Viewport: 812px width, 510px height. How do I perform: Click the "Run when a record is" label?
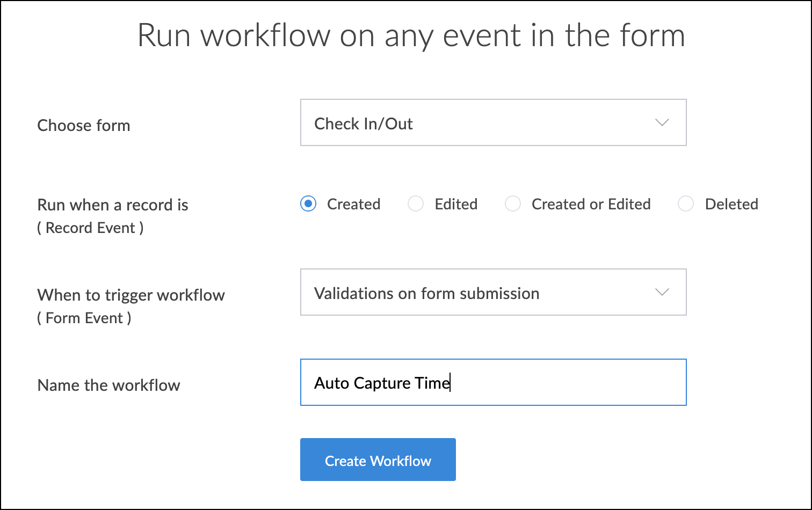(x=113, y=205)
